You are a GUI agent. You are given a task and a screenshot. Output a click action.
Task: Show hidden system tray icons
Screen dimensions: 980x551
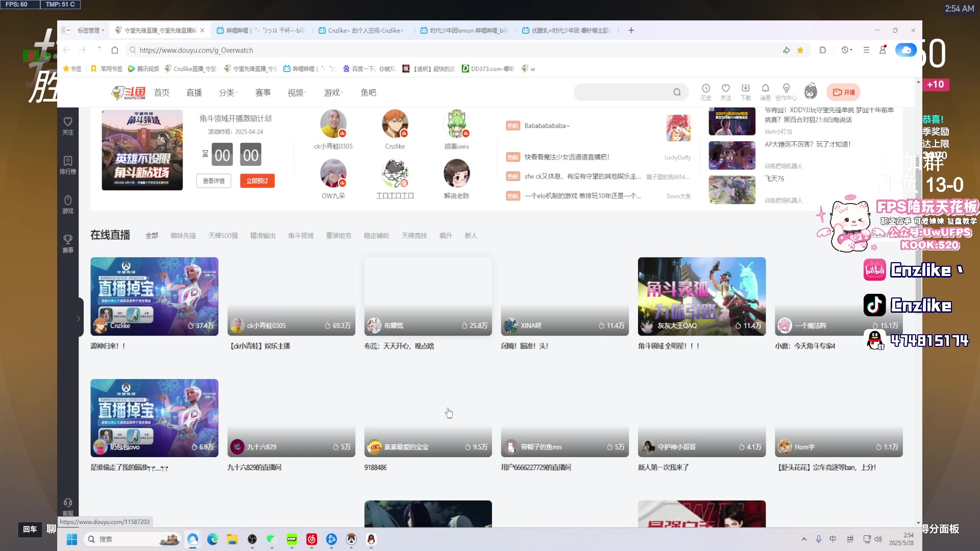(804, 539)
